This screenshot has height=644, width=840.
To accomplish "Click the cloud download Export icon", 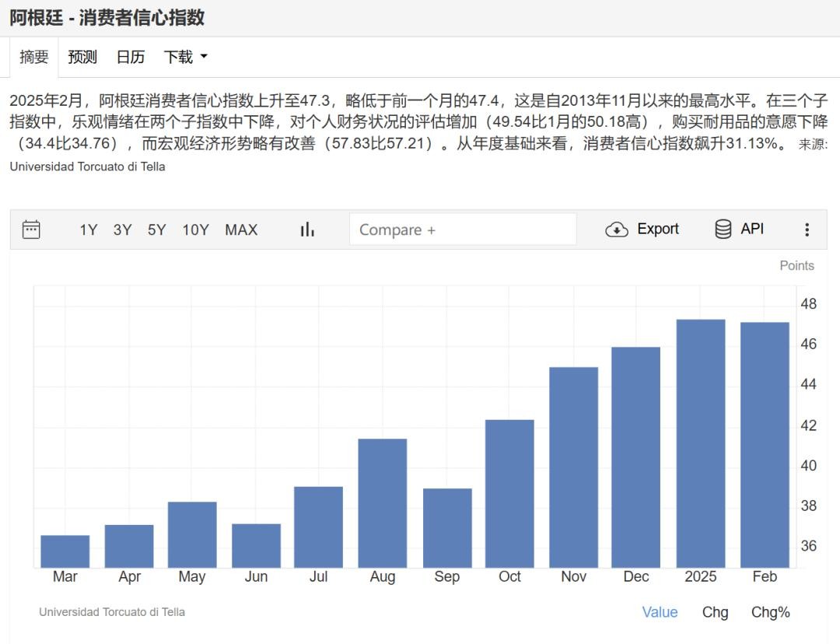I will [617, 229].
